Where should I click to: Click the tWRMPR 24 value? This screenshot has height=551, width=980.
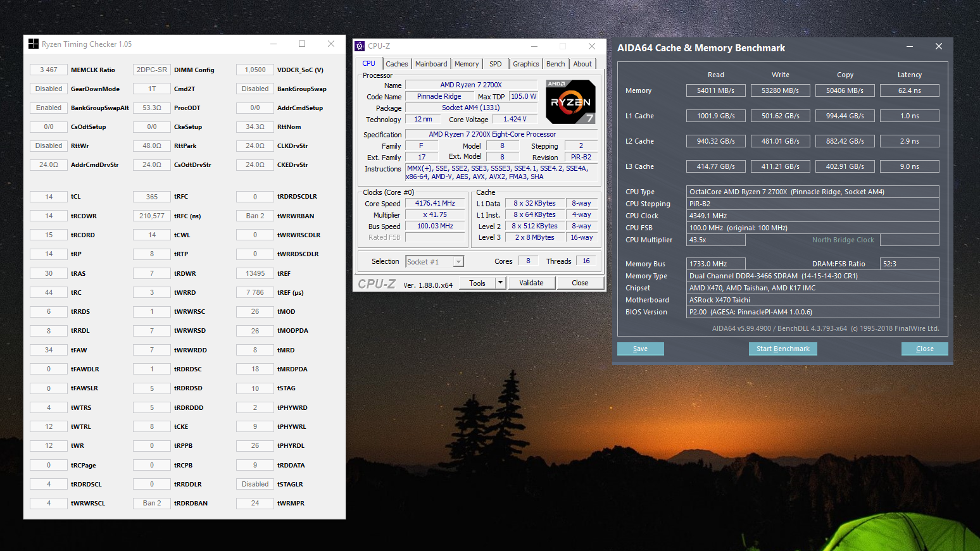[255, 503]
